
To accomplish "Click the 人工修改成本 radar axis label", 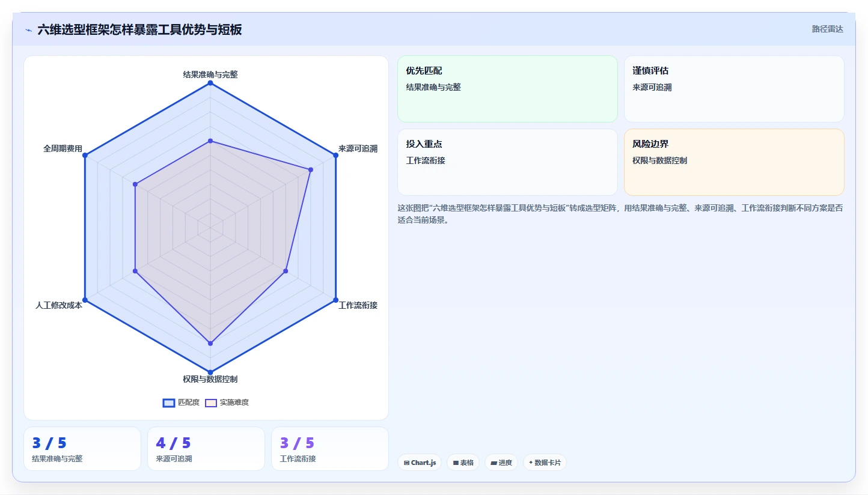I will click(x=59, y=305).
